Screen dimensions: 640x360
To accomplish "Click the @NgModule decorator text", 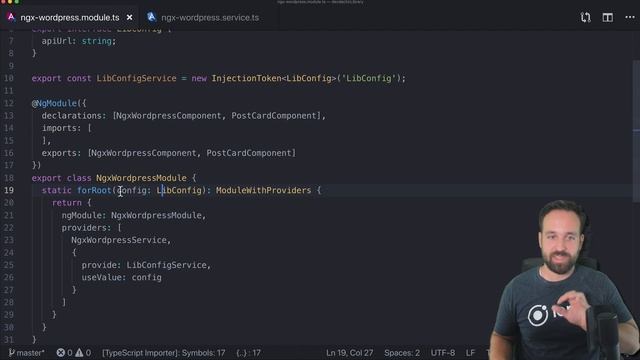I will (x=54, y=103).
